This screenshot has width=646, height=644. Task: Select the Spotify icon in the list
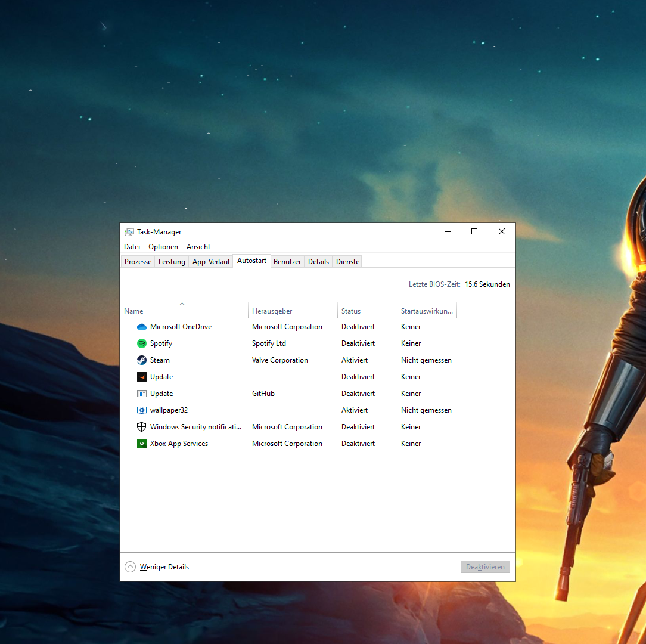point(142,343)
